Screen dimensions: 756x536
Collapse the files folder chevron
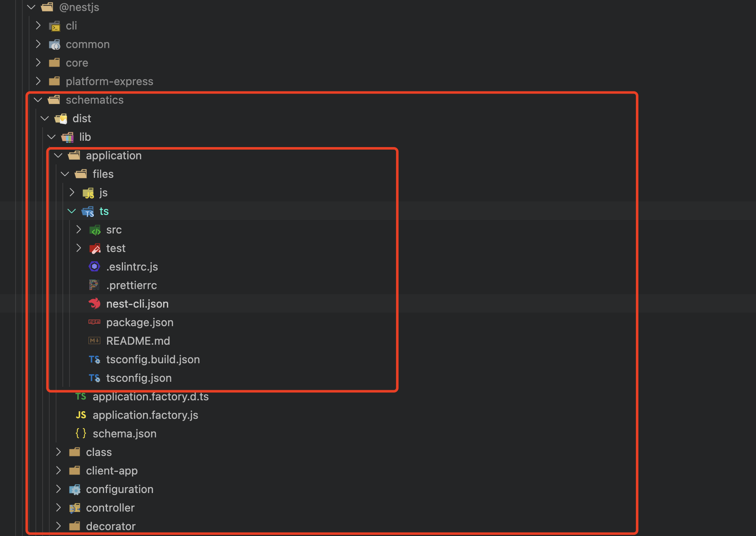[x=65, y=174]
